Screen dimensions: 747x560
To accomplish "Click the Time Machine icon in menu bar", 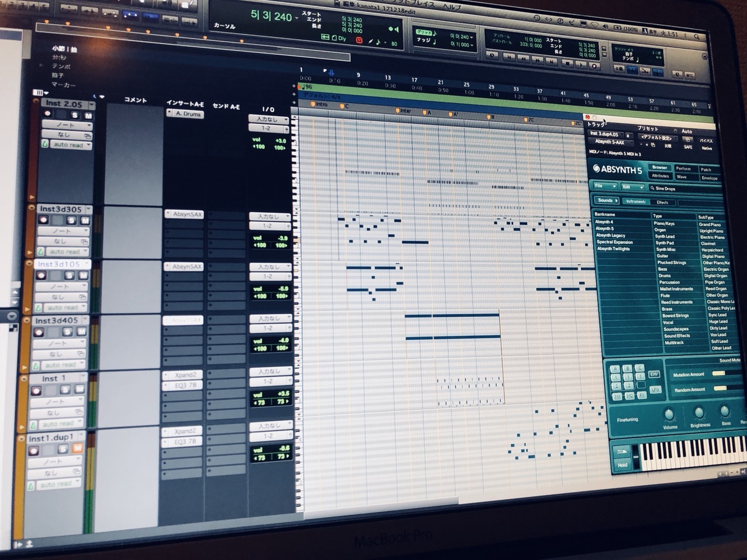I will [537, 18].
